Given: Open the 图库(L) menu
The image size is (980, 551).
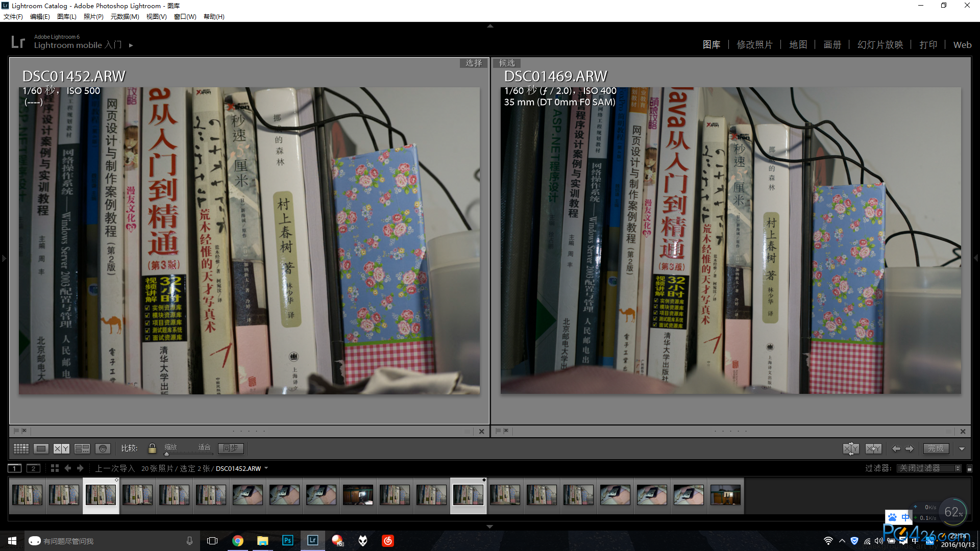Looking at the screenshot, I should [67, 16].
